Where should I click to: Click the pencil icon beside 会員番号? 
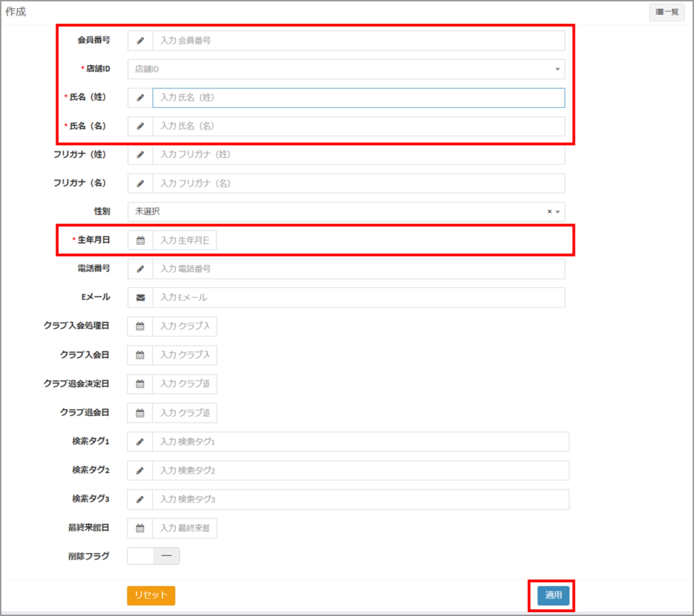coord(140,41)
